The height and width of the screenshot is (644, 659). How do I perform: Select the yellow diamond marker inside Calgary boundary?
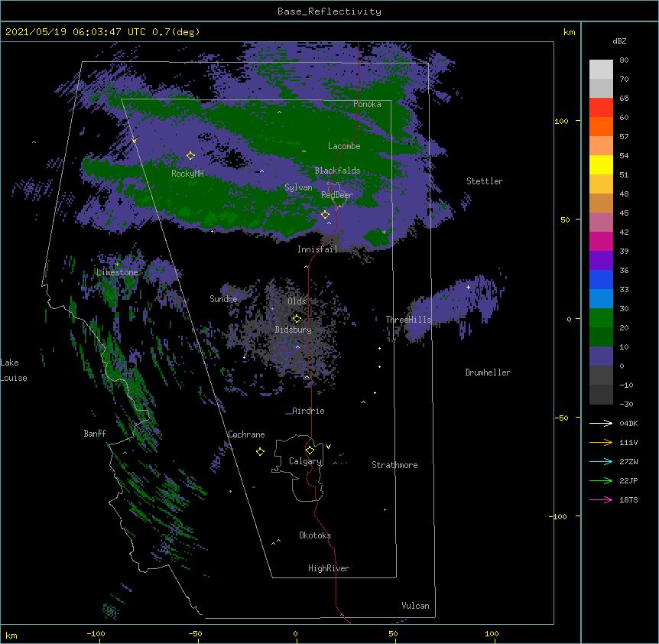(310, 450)
